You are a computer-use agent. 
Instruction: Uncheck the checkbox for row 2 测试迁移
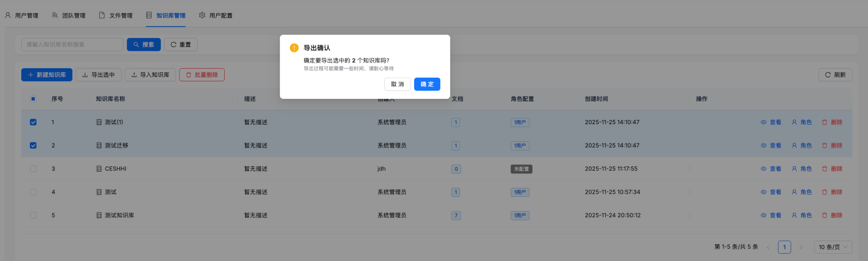(33, 145)
